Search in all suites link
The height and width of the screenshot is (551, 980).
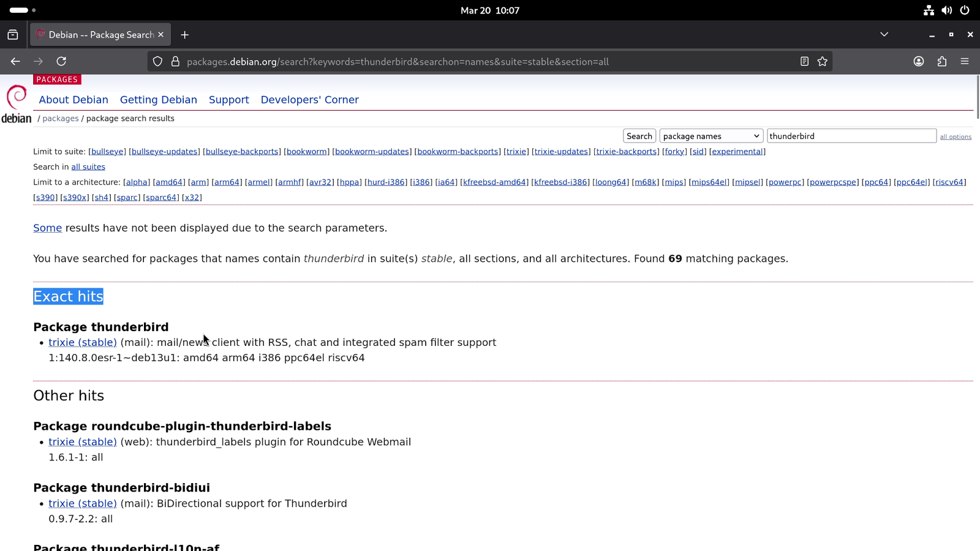(88, 167)
